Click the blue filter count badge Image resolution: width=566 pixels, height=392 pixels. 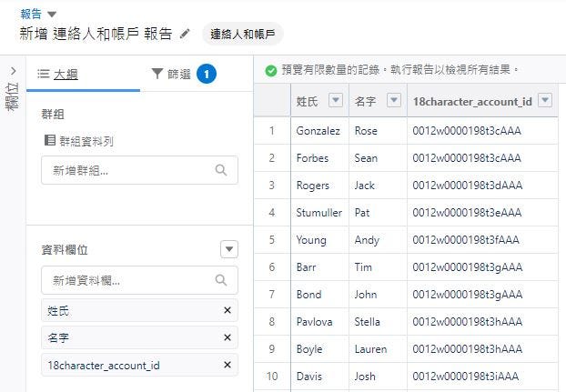click(207, 74)
